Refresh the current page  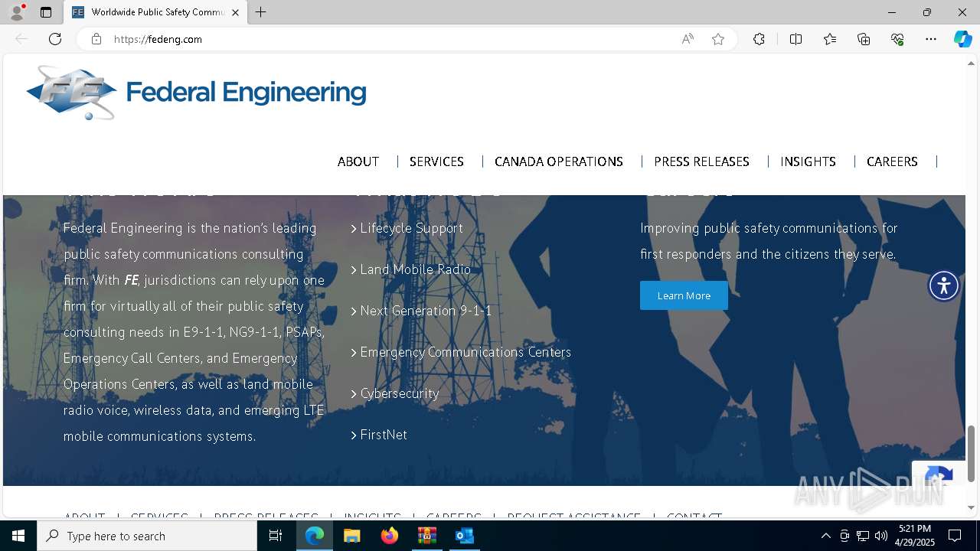tap(55, 39)
